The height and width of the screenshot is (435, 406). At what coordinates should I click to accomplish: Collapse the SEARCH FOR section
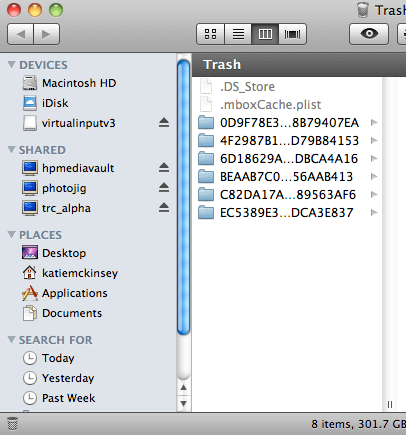click(12, 340)
